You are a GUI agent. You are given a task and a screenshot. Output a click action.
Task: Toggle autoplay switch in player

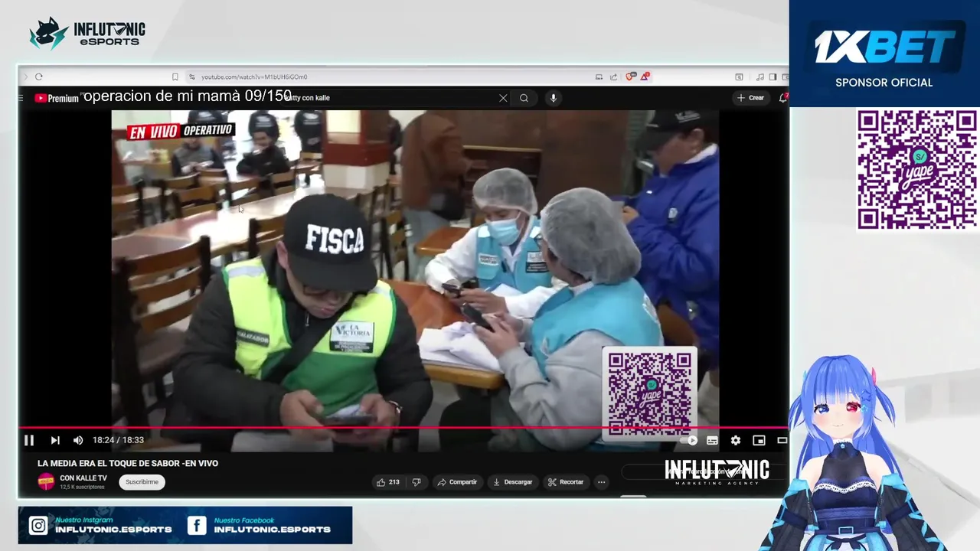tap(690, 440)
